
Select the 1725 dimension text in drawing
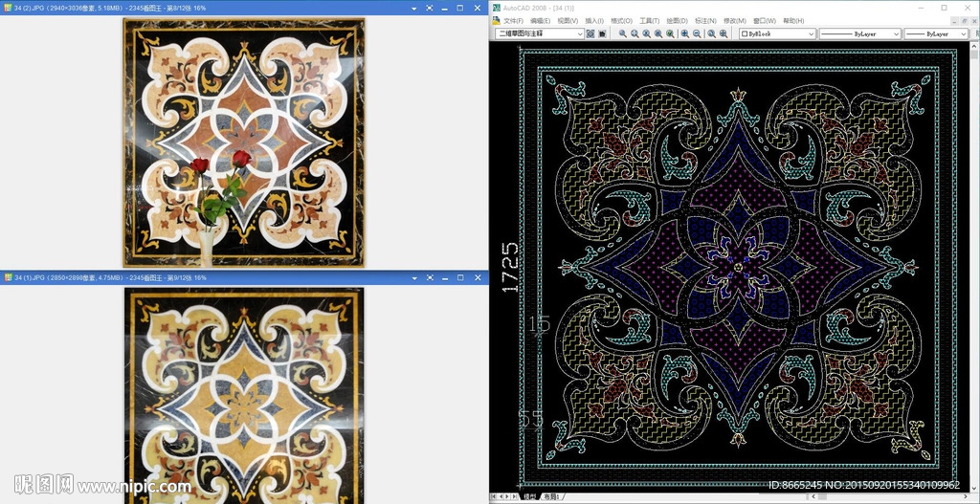511,267
